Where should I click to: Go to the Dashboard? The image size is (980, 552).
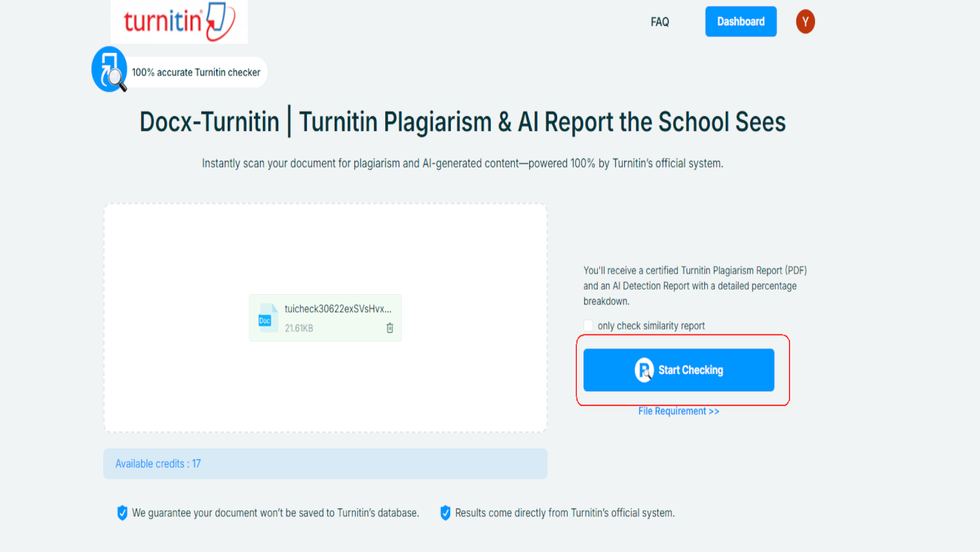(741, 22)
